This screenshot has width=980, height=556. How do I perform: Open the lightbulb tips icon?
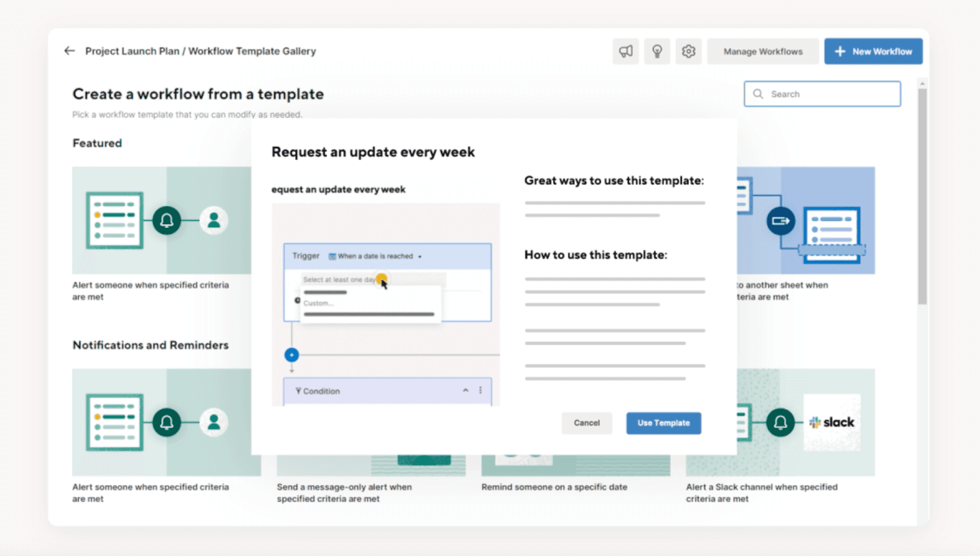pyautogui.click(x=657, y=51)
